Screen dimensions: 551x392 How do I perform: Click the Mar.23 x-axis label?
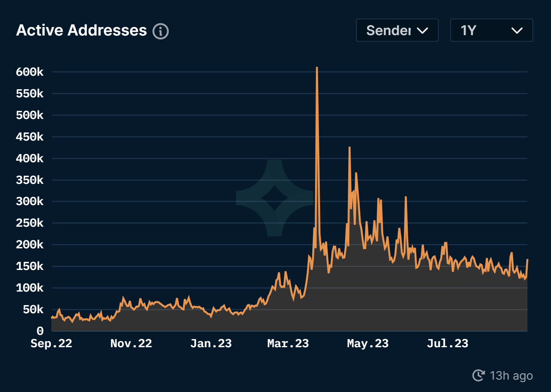point(288,343)
